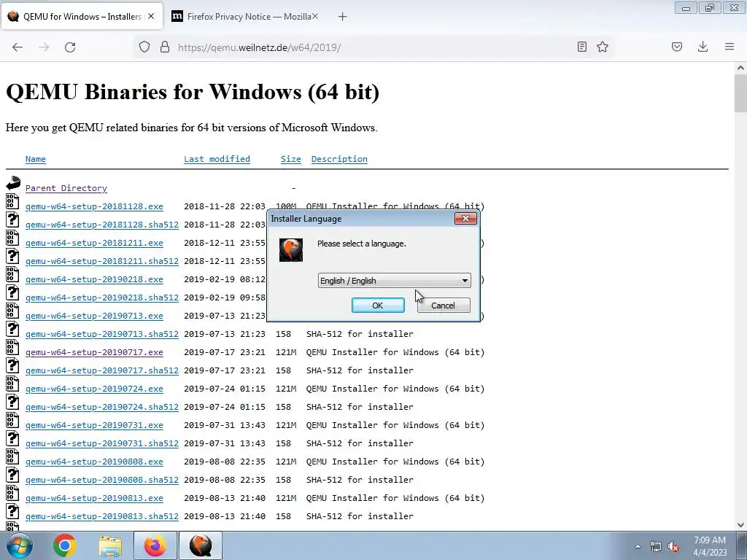Click unknown-file icon beside qemu-w64-setup-20190717.sha512
The height and width of the screenshot is (560, 747).
coord(12,365)
